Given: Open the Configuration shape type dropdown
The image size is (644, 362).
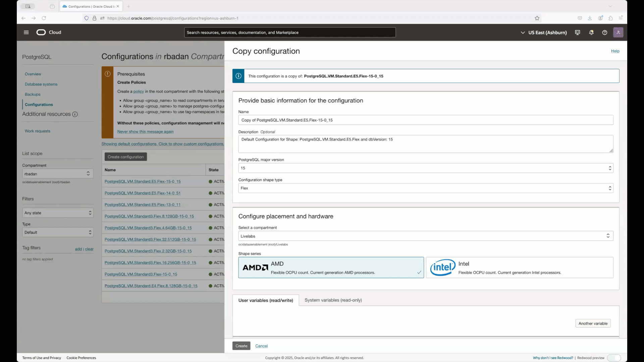Looking at the screenshot, I should (609, 188).
